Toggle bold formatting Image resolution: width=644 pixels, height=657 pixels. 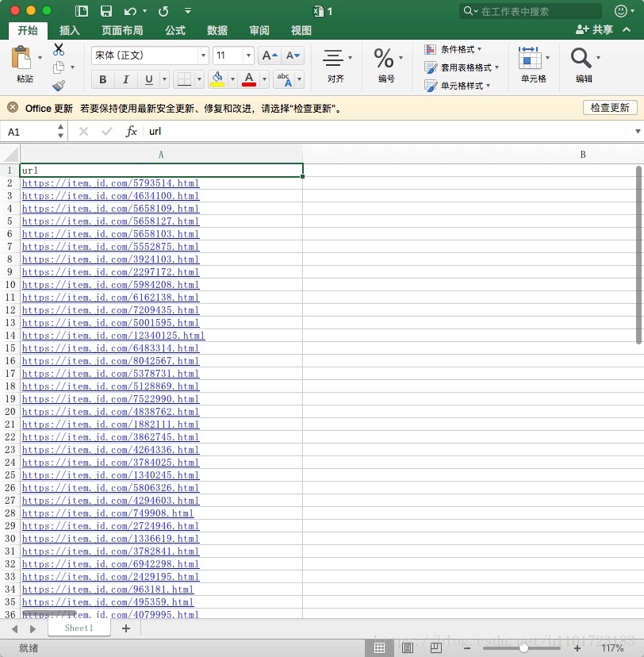103,79
